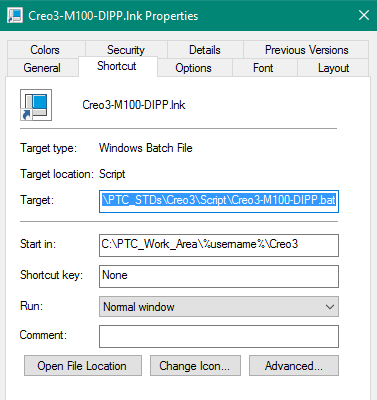377x400 pixels.
Task: Click the 'Shortcut key:' label
Action: 51,275
